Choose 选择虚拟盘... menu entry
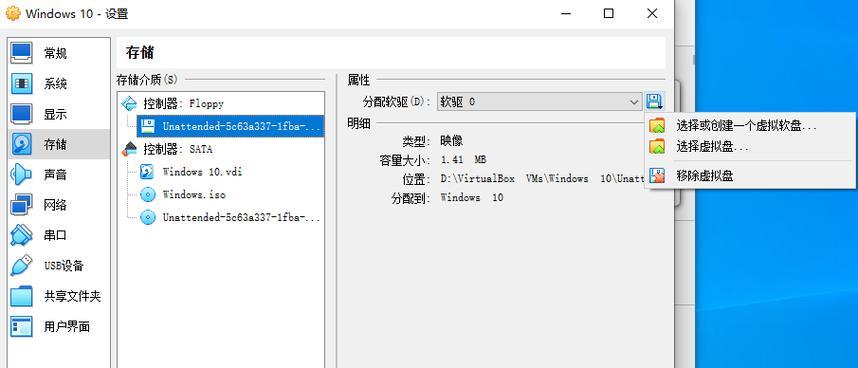Image resolution: width=858 pixels, height=368 pixels. (750, 147)
